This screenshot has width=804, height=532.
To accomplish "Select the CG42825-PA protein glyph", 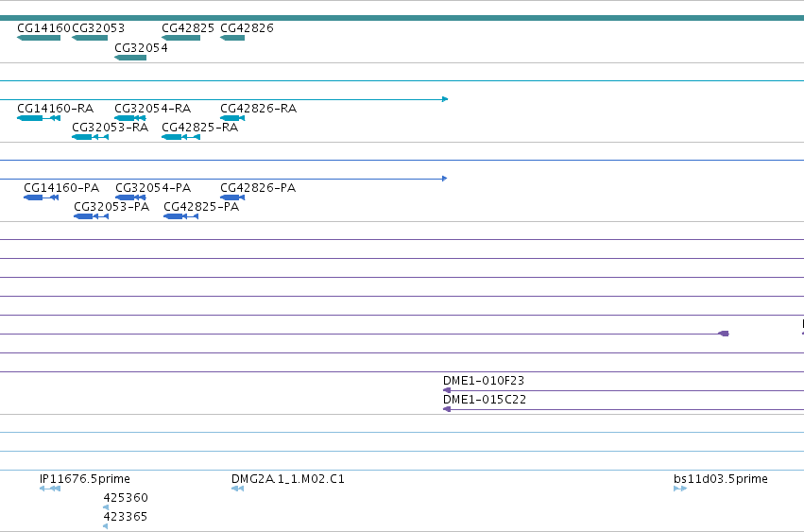I will click(181, 216).
